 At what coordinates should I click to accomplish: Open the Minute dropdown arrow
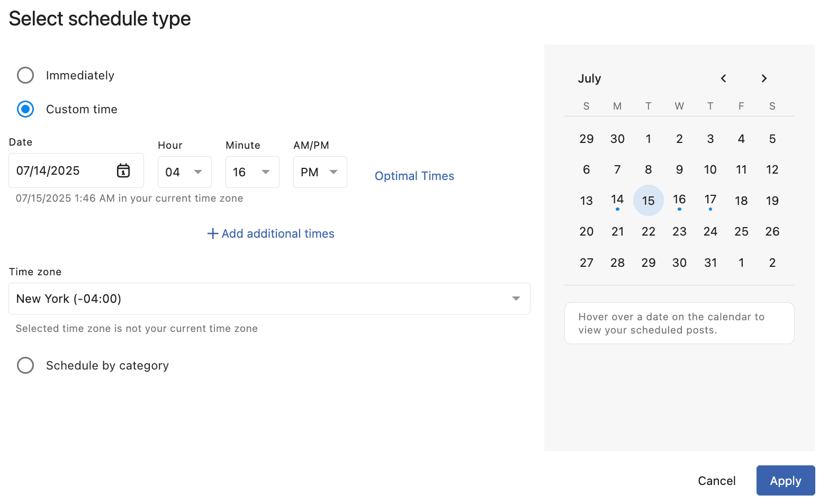[266, 172]
